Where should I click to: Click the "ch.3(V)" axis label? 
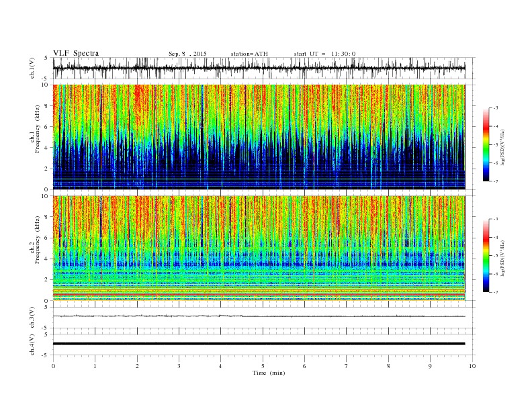pyautogui.click(x=32, y=318)
